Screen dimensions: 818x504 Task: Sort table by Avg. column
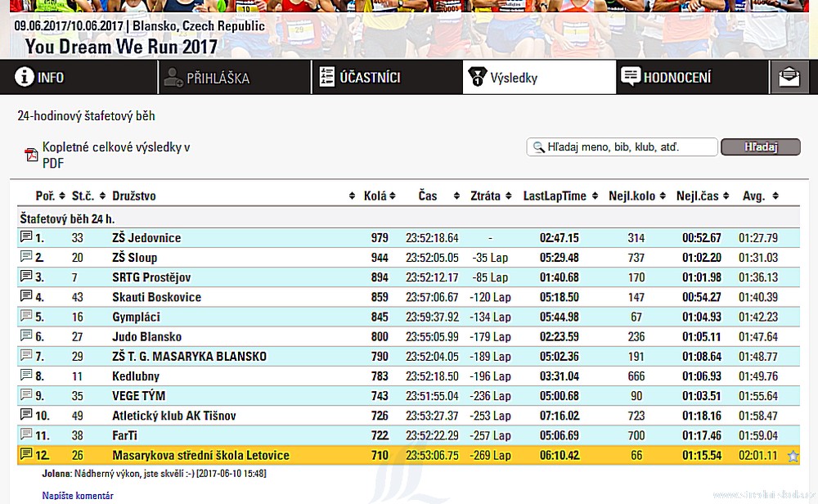(x=761, y=196)
